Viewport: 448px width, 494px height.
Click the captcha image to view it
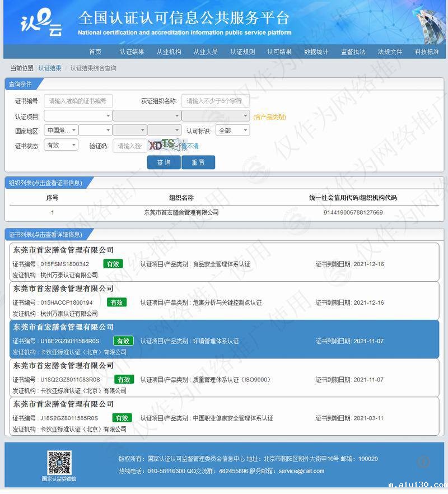click(x=162, y=145)
